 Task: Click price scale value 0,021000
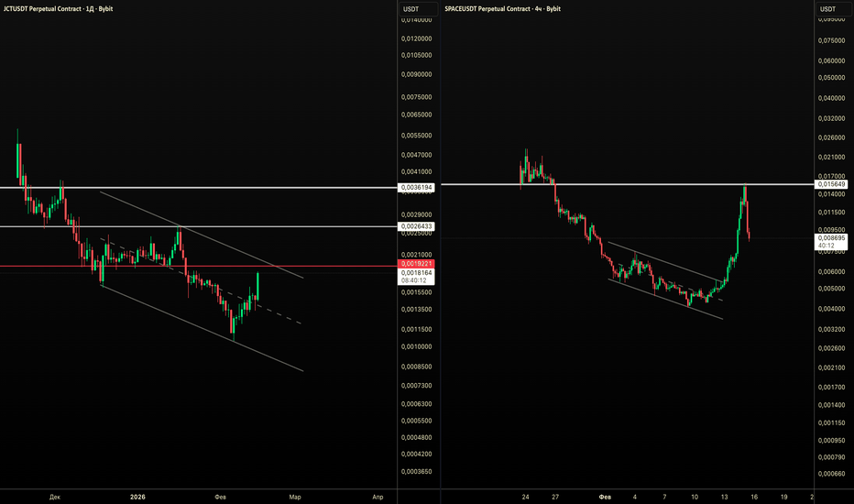pyautogui.click(x=832, y=158)
